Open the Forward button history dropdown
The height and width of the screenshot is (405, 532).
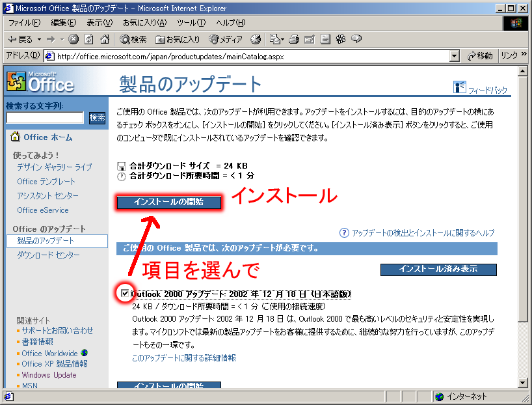[62, 40]
